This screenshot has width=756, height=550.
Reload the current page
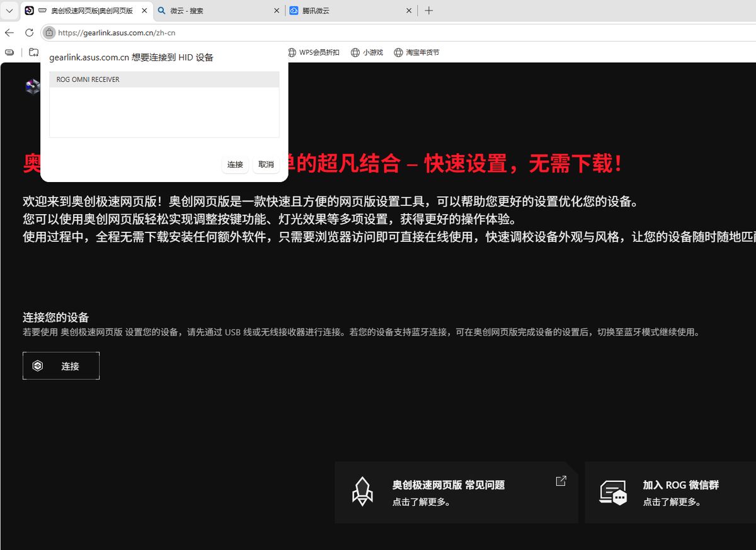click(x=29, y=33)
